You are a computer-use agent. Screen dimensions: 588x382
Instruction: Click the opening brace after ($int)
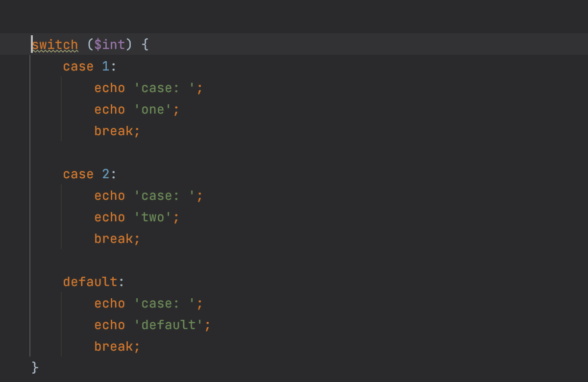coord(145,45)
